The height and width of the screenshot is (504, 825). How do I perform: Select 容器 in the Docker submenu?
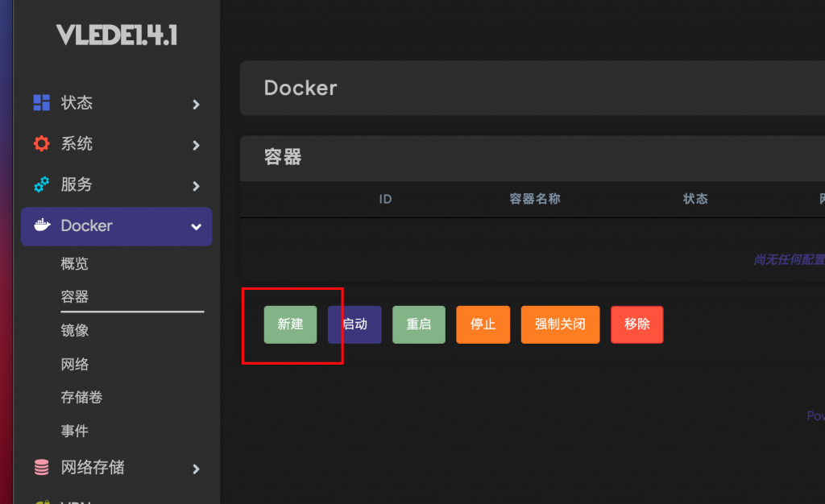[x=75, y=297]
